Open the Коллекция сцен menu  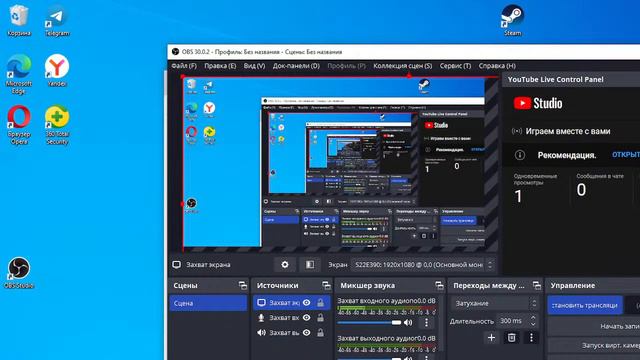402,66
